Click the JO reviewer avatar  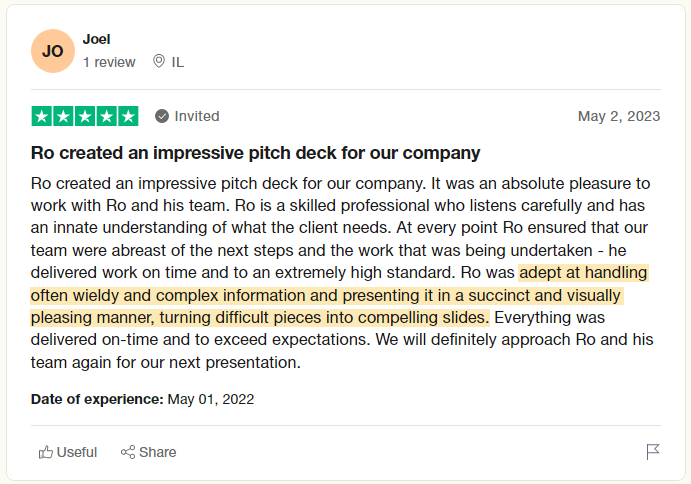tap(52, 51)
